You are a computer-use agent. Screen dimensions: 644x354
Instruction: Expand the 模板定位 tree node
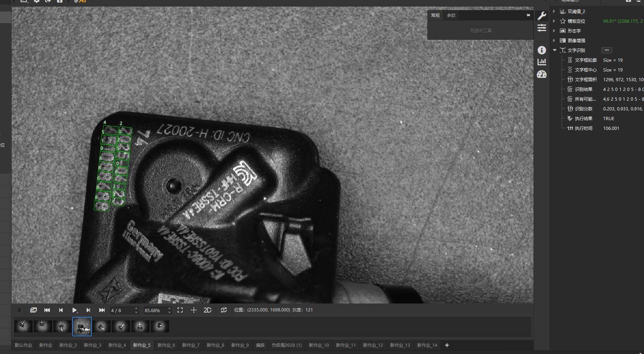point(554,21)
